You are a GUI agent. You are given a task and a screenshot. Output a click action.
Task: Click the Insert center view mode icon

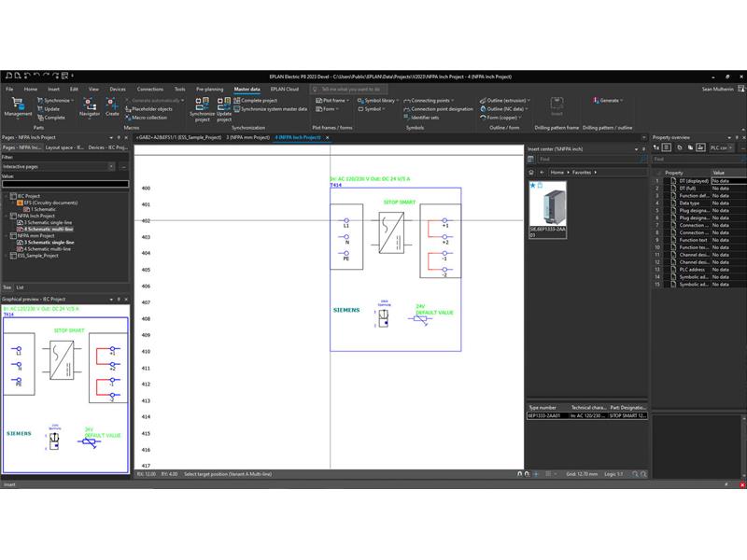click(530, 159)
